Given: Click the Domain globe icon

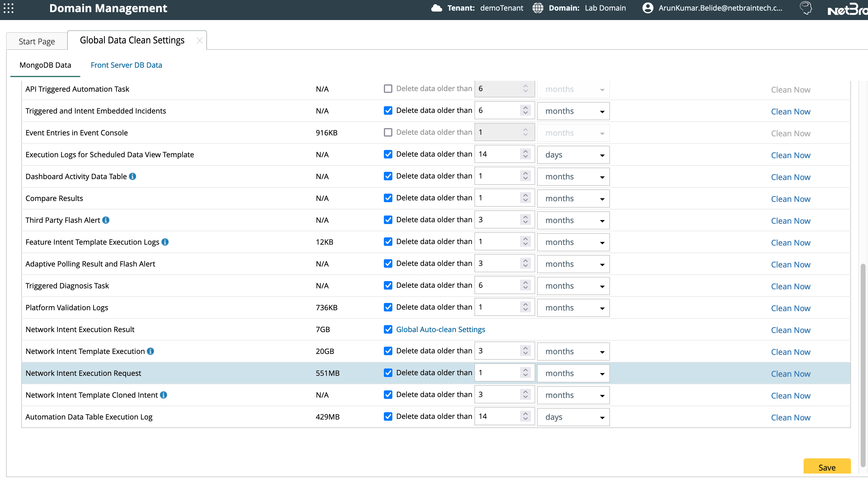Looking at the screenshot, I should (538, 8).
